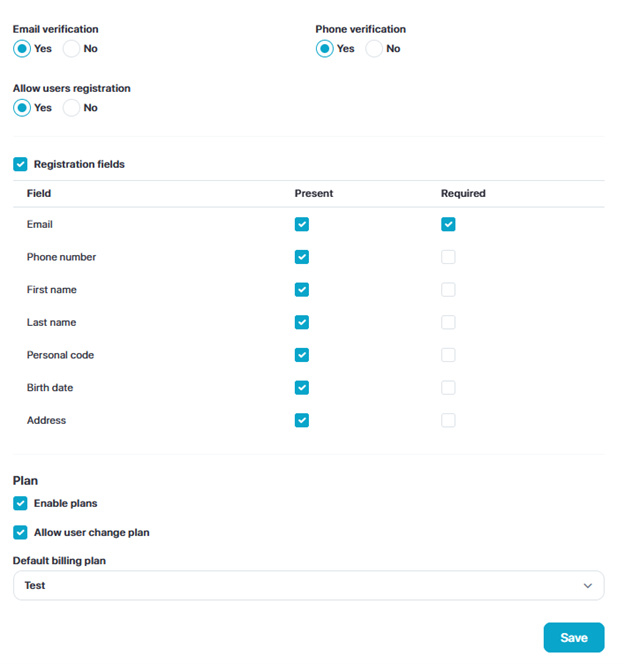Image resolution: width=624 pixels, height=664 pixels.
Task: Uncheck Address Present checkbox
Action: 302,421
